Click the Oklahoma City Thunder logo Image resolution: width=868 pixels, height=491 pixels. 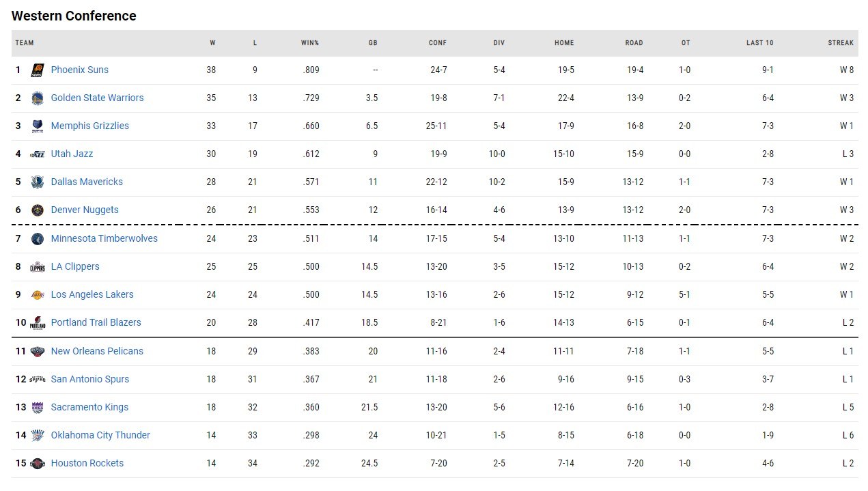pyautogui.click(x=38, y=435)
